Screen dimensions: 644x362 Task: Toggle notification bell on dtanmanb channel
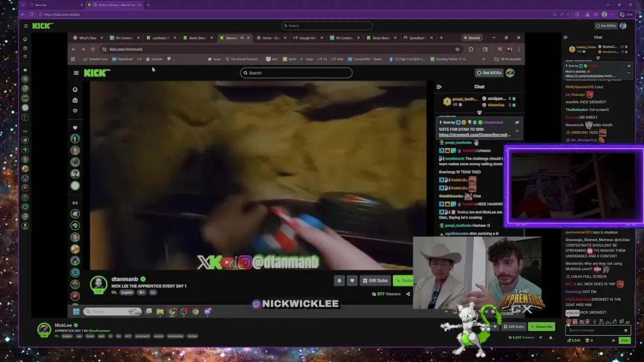(339, 281)
